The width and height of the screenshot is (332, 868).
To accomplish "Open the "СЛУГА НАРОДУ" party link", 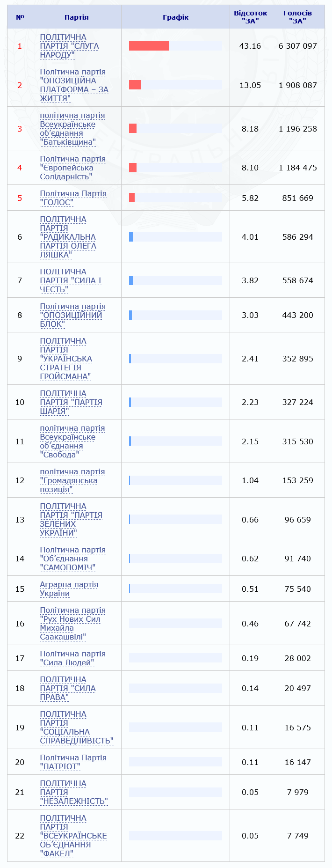I will click(x=69, y=46).
